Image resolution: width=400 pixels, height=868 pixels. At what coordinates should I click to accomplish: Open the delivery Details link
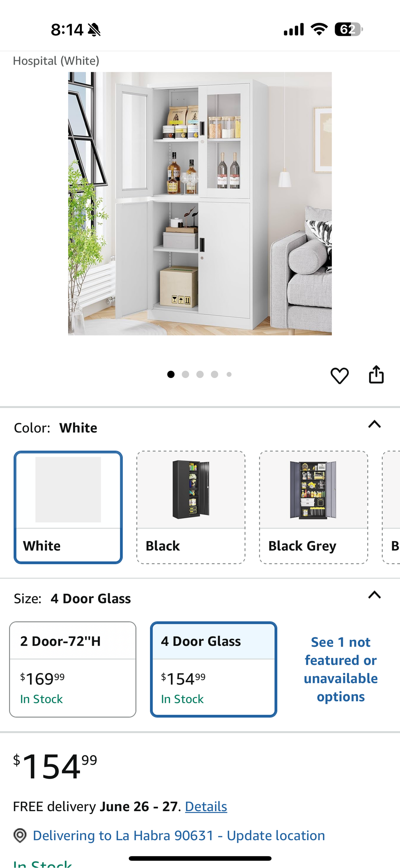(x=206, y=807)
